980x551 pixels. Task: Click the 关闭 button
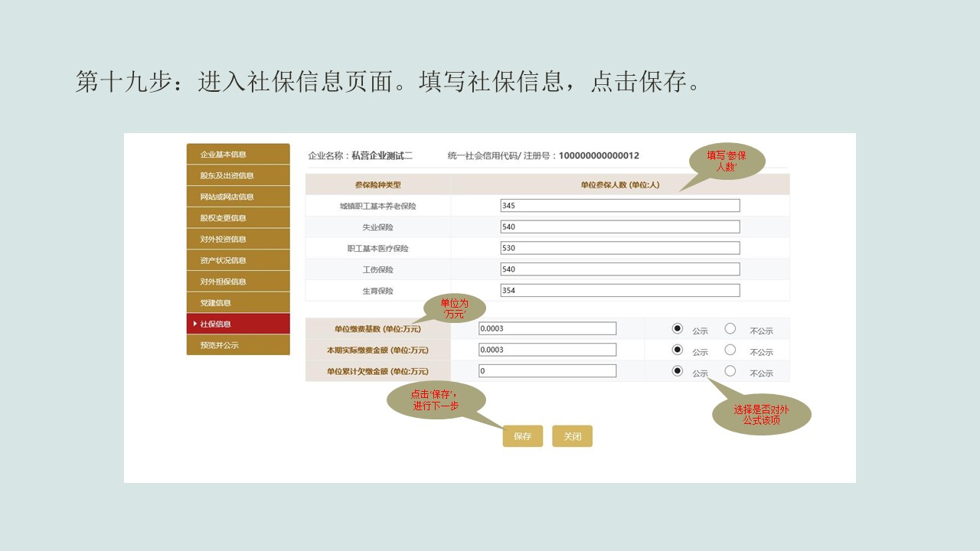[572, 435]
